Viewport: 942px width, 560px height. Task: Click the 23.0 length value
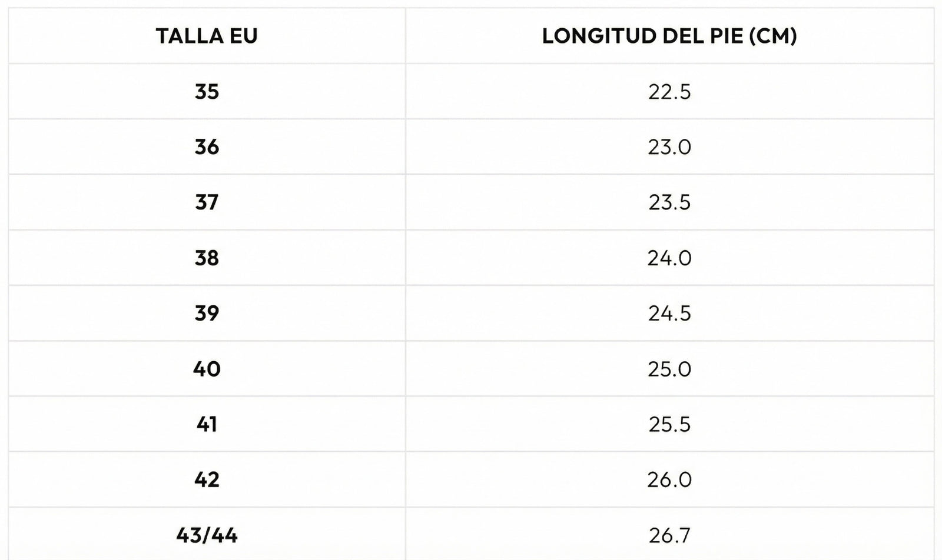coord(669,147)
